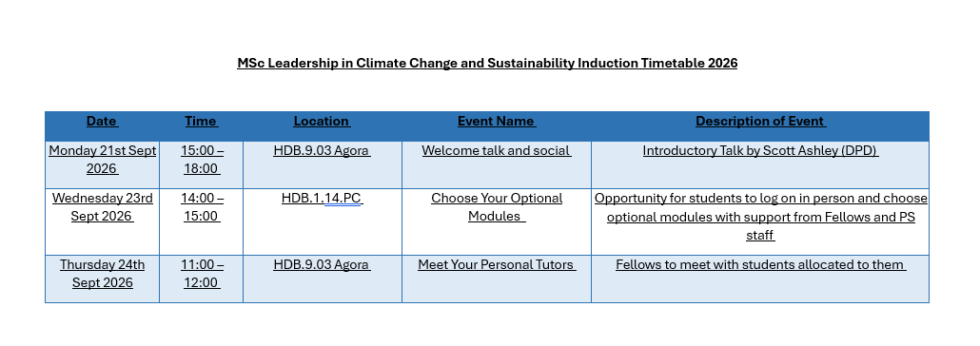Click the HDB.1.14.PC location text
The width and height of the screenshot is (980, 346).
pyautogui.click(x=322, y=198)
